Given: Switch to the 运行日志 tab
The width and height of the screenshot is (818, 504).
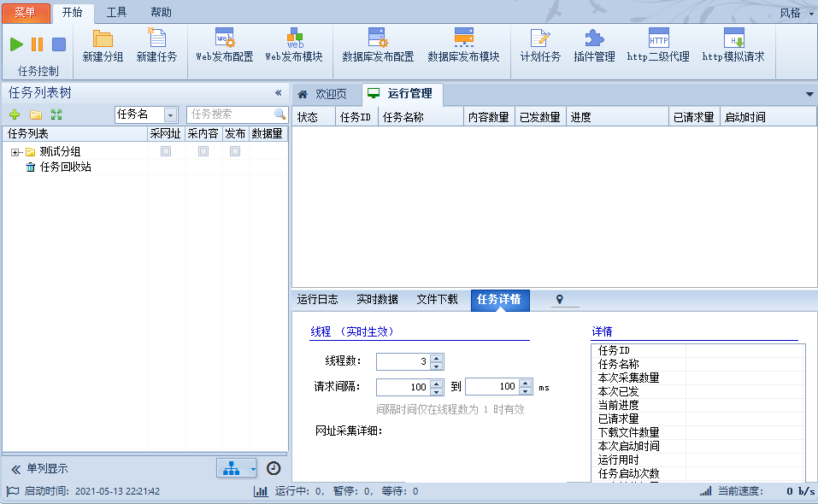Looking at the screenshot, I should (317, 300).
